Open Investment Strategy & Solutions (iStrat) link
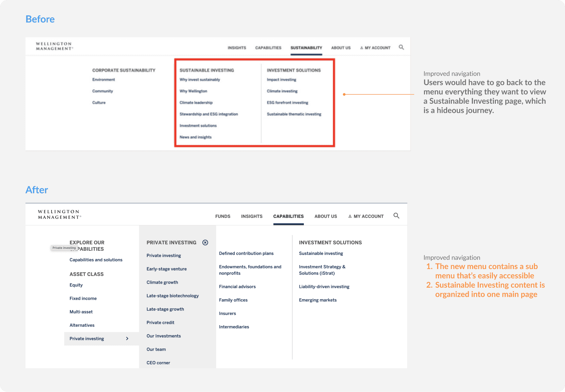 (322, 270)
